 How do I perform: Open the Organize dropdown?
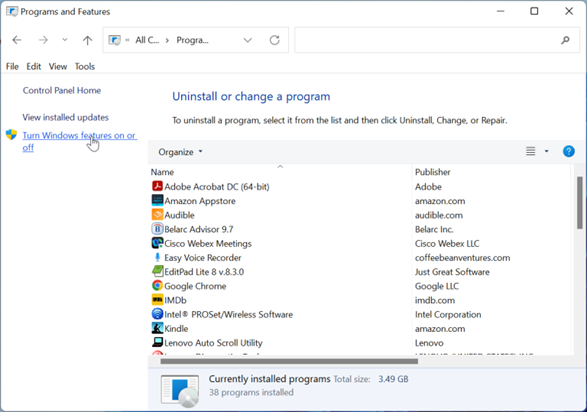click(x=180, y=152)
